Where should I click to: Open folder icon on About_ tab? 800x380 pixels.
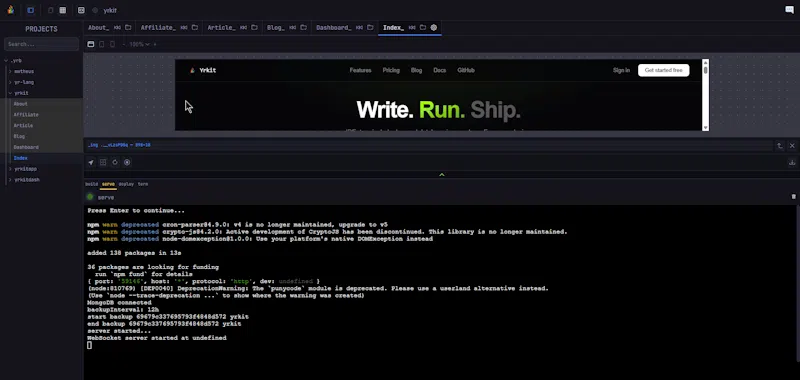click(x=128, y=28)
